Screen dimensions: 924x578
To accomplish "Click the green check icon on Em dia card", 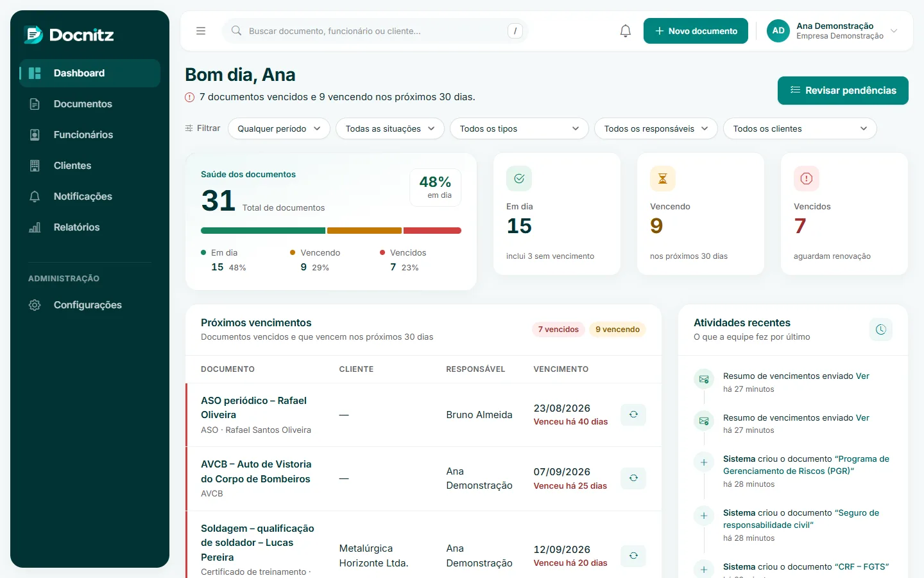I will (x=519, y=179).
